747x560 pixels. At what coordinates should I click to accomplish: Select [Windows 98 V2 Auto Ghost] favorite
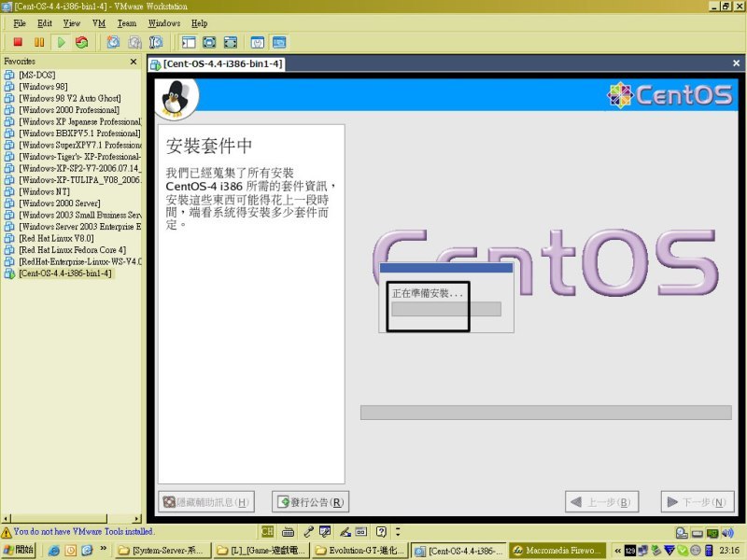pos(70,98)
